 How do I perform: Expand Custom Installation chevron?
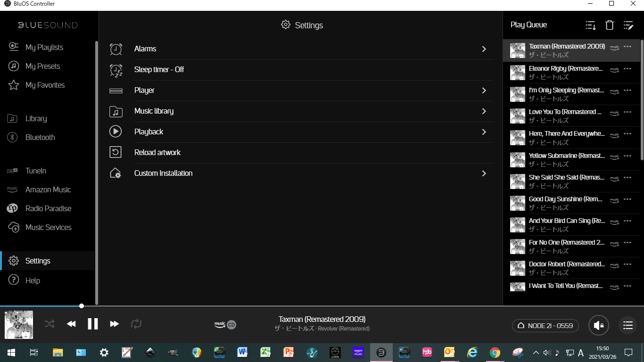coord(484,173)
